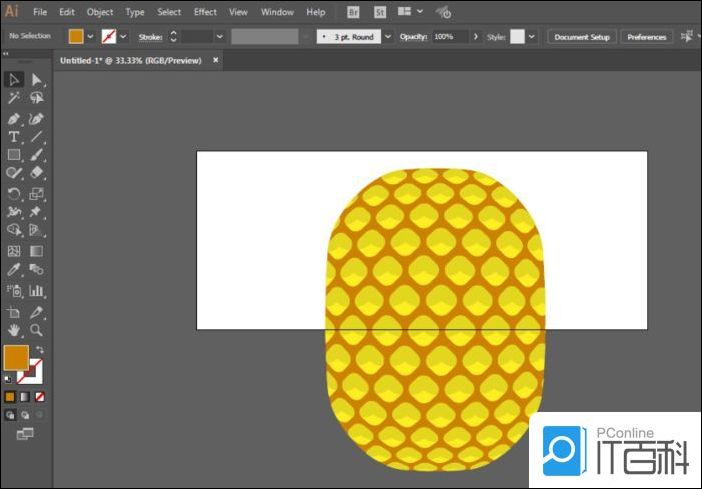Click the Preferences button

click(646, 37)
